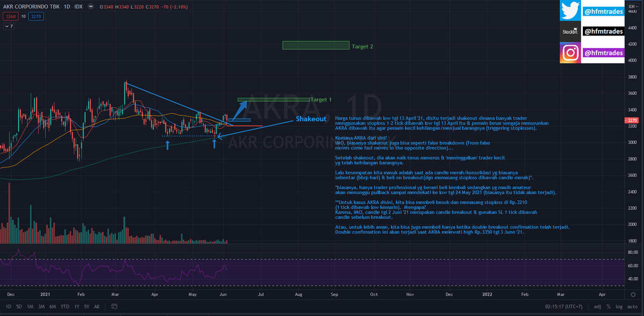Viewport: 644px width, 316px height.
Task: Select the Target 1 text label
Action: coord(321,100)
